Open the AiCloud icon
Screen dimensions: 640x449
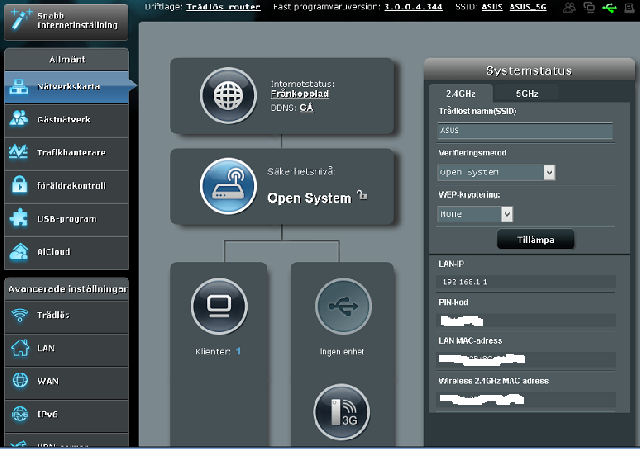[x=19, y=251]
